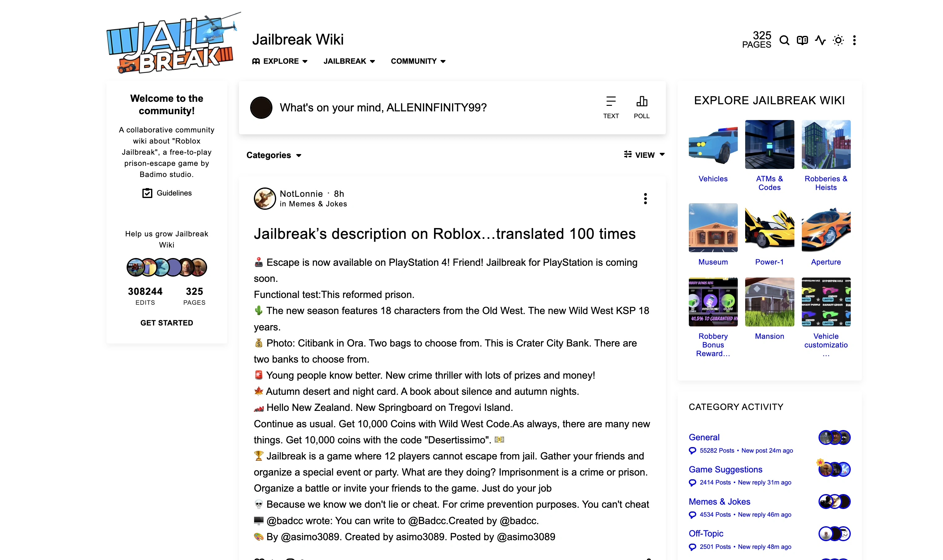The width and height of the screenshot is (943, 560).
Task: Expand the Categories filter dropdown
Action: pyautogui.click(x=274, y=155)
